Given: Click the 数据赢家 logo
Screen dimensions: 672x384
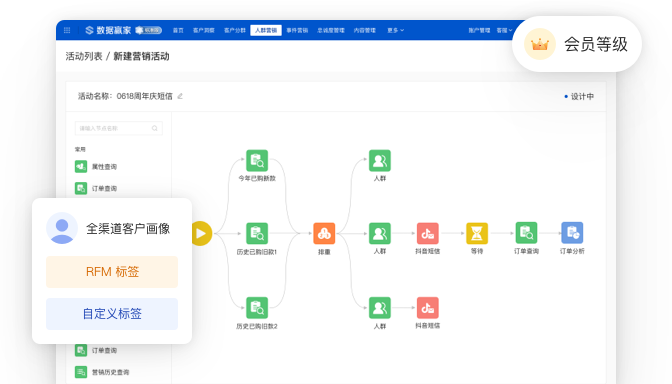Looking at the screenshot, I should (x=108, y=30).
